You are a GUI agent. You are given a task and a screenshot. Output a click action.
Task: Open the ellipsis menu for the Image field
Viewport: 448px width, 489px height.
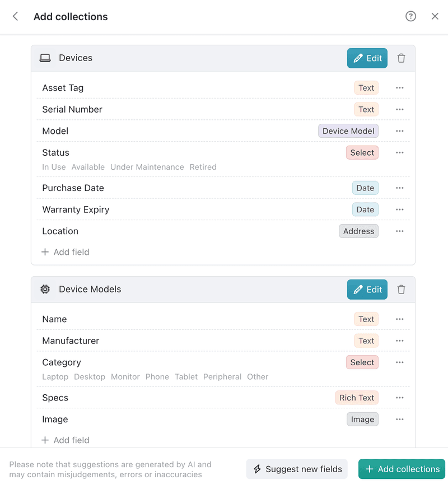tap(399, 419)
